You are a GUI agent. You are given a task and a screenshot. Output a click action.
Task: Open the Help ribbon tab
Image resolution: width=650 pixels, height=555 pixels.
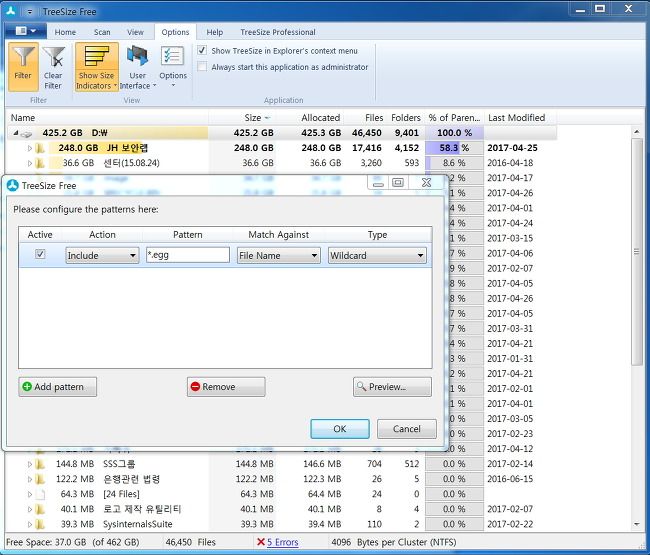coord(215,32)
